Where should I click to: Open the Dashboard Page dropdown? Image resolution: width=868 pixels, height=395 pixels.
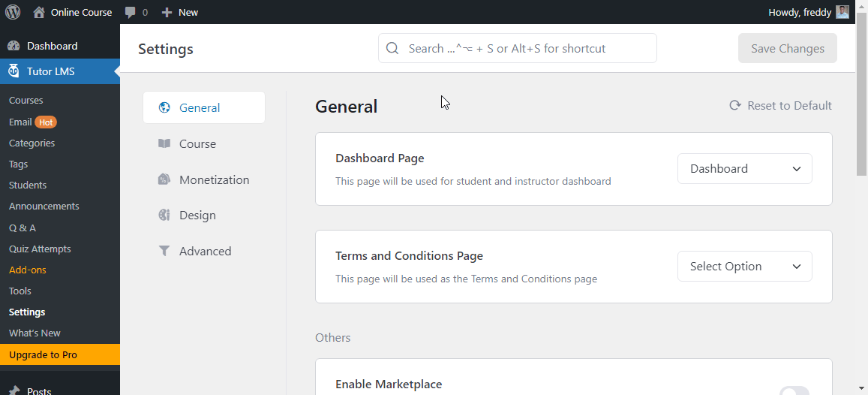(x=744, y=168)
